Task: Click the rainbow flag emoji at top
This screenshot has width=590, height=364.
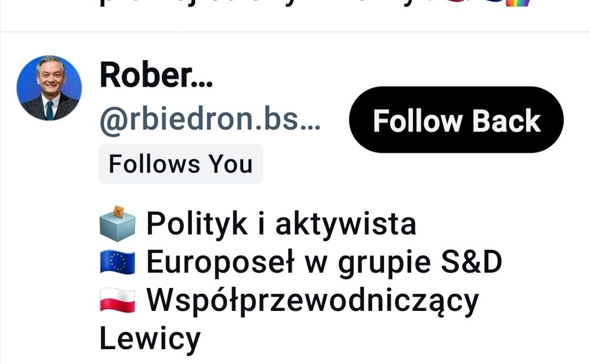Action: tap(518, 4)
